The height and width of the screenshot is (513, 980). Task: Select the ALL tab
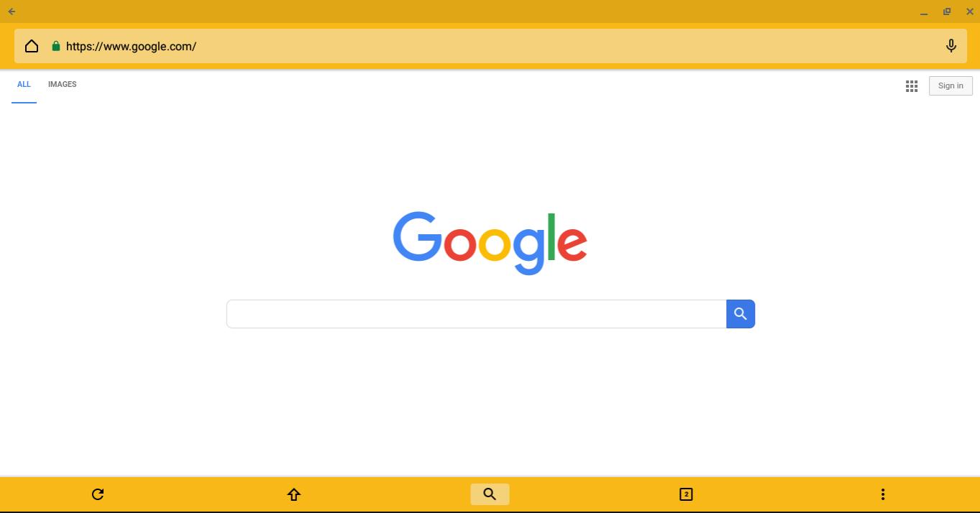(x=24, y=85)
